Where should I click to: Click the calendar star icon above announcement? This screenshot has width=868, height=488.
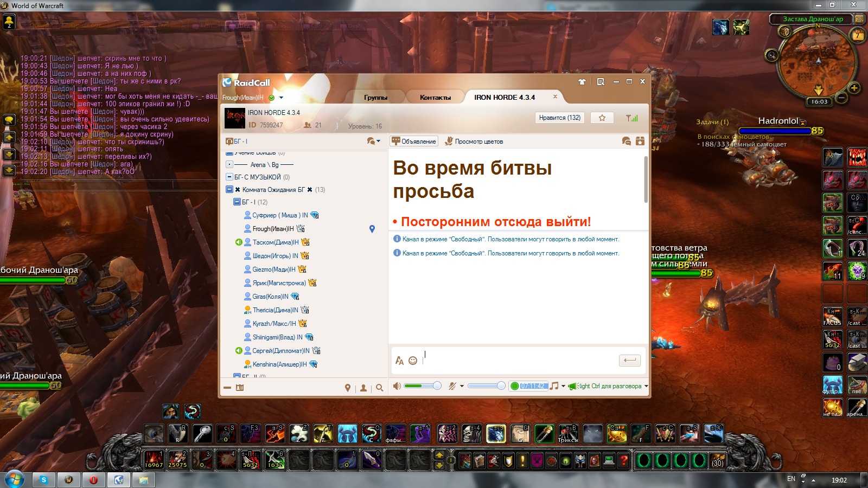tap(640, 142)
